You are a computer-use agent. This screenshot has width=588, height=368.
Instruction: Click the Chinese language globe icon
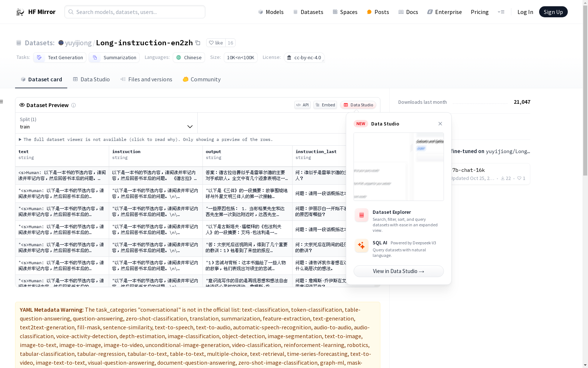(x=179, y=57)
